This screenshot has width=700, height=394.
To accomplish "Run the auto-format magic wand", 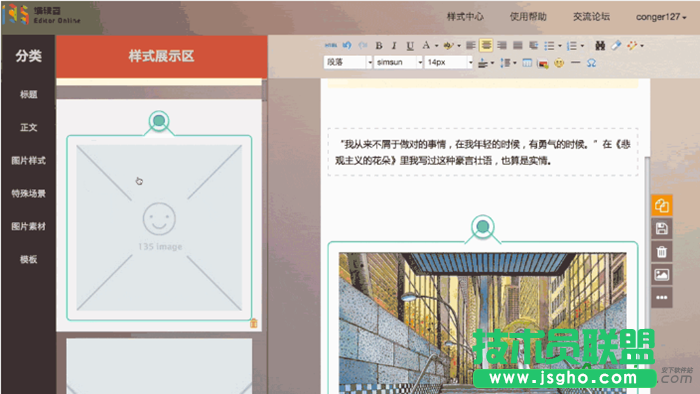I will 632,45.
